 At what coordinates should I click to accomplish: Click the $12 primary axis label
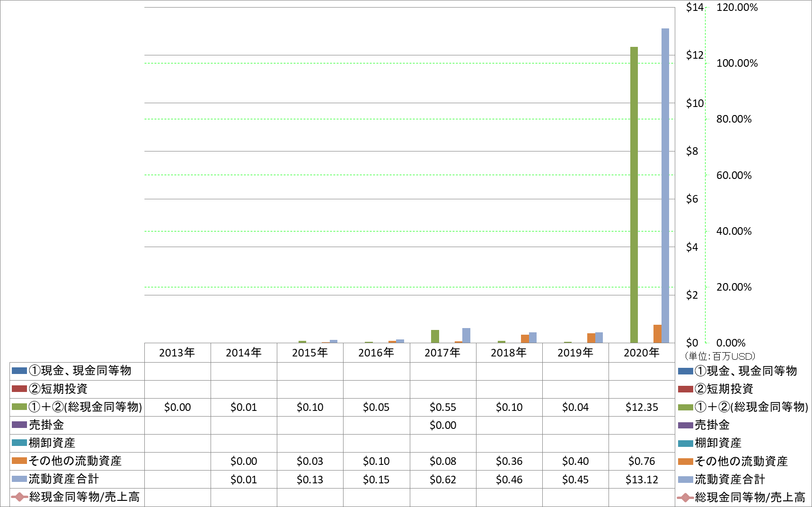point(695,55)
